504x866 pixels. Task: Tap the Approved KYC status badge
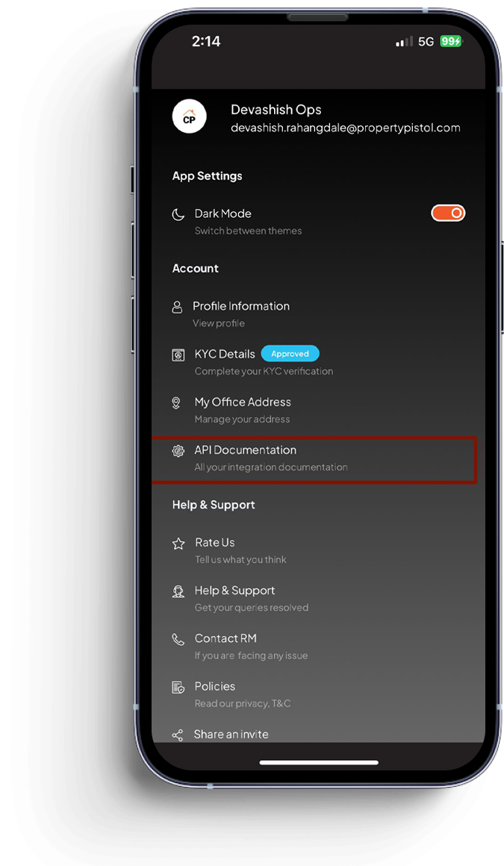coord(290,353)
